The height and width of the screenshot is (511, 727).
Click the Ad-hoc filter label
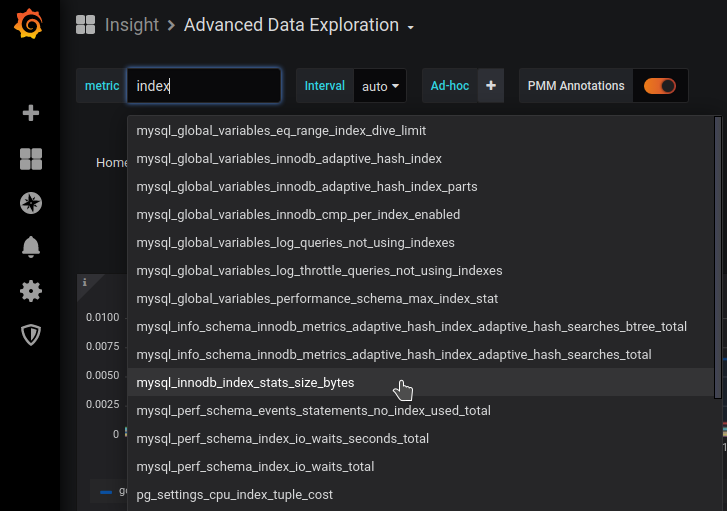(x=450, y=86)
